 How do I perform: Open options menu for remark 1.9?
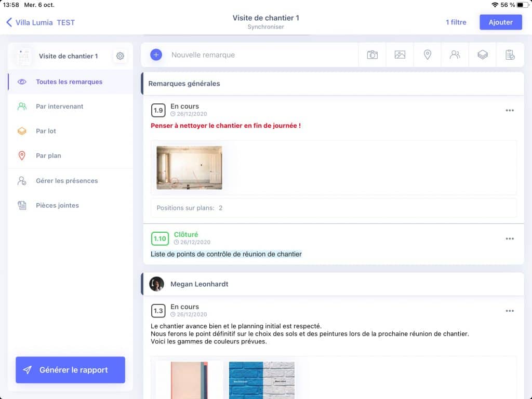coord(509,110)
